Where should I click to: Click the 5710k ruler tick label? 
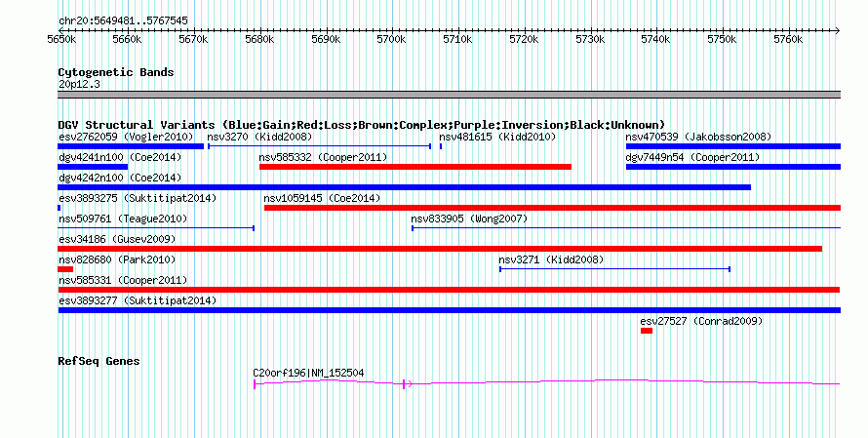click(457, 40)
